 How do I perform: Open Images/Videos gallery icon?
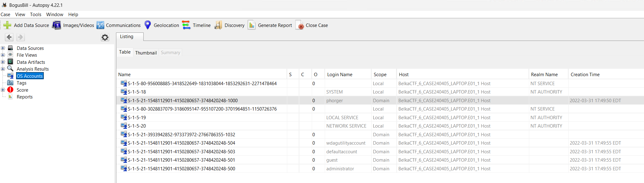56,25
